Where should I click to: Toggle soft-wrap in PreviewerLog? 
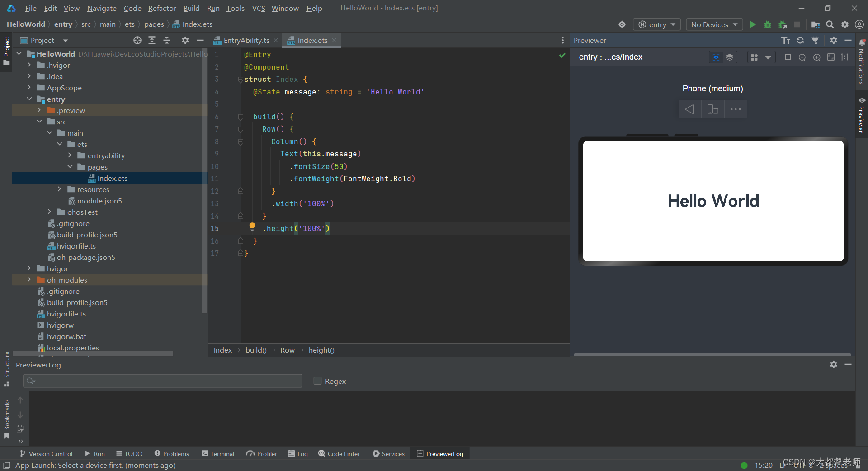pyautogui.click(x=20, y=429)
